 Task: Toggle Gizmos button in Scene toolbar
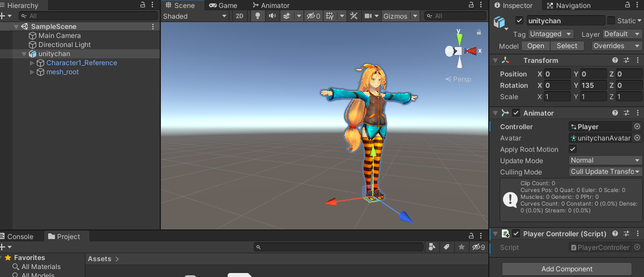pos(395,16)
